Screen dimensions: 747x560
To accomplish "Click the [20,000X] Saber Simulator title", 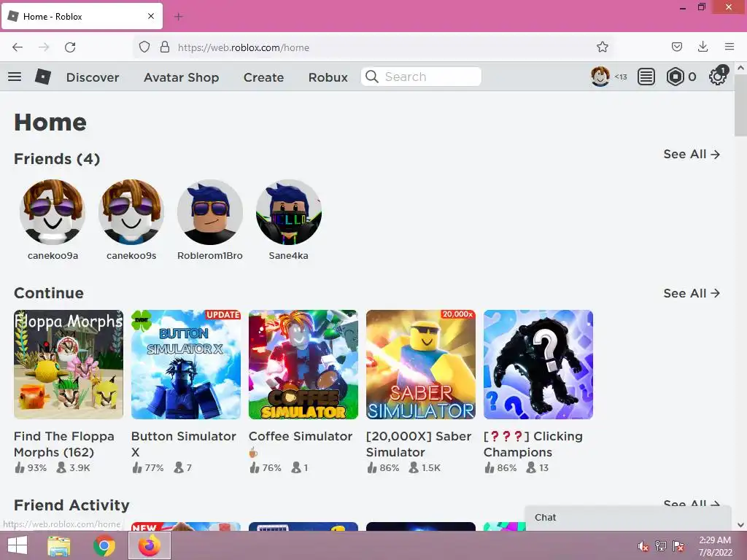I will coord(419,444).
